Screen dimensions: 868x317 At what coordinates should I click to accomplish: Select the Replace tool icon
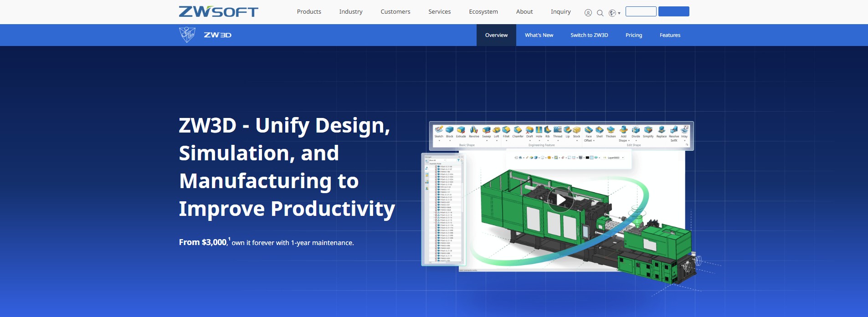[662, 130]
